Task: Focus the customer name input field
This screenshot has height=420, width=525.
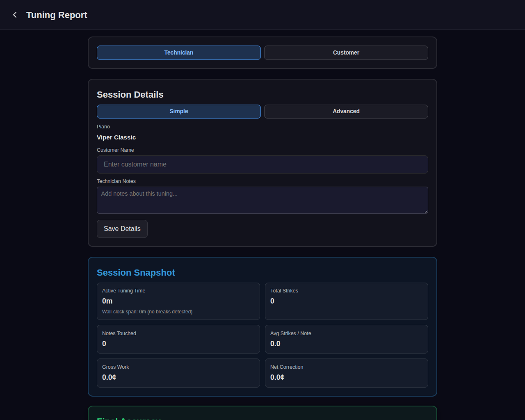Action: pyautogui.click(x=262, y=164)
